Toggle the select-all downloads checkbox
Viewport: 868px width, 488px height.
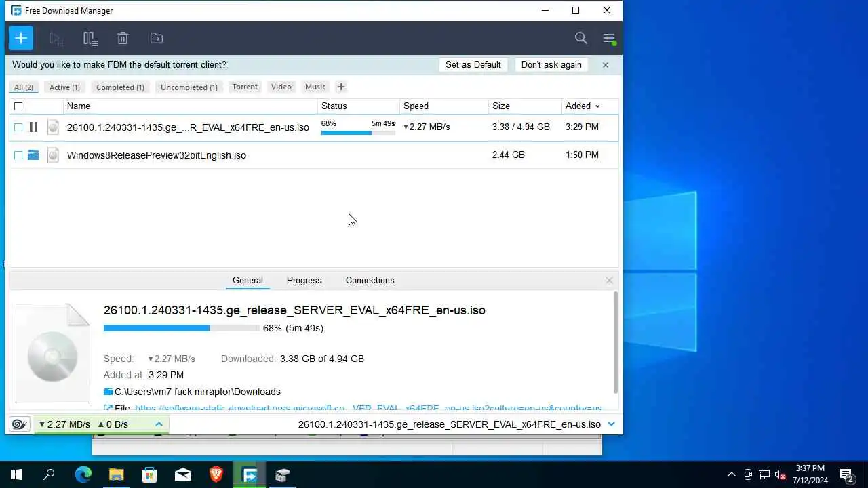pyautogui.click(x=18, y=106)
